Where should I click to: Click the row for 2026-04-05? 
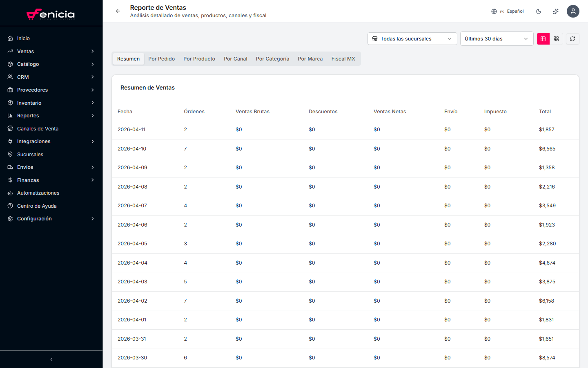[x=286, y=243]
